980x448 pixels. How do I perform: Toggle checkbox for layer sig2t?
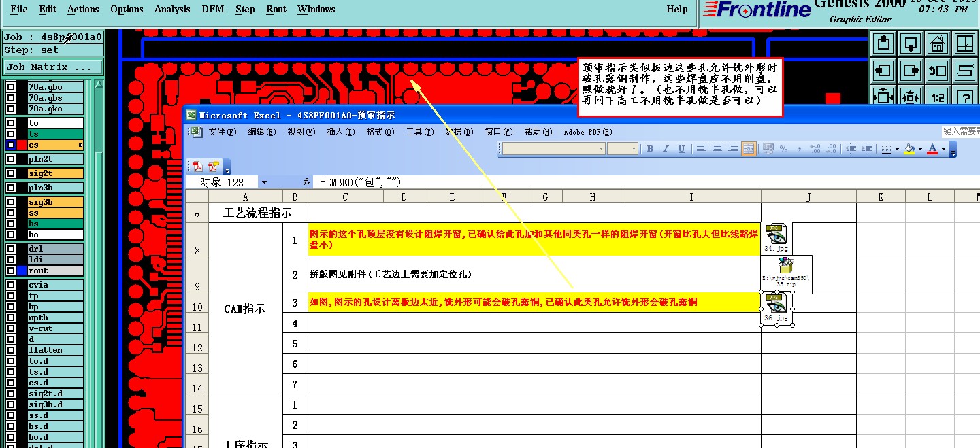10,173
